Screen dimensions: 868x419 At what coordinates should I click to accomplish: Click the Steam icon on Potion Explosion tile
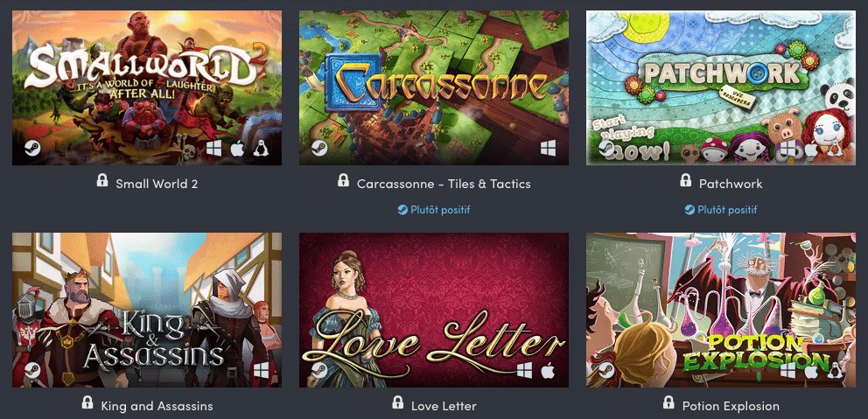(606, 370)
